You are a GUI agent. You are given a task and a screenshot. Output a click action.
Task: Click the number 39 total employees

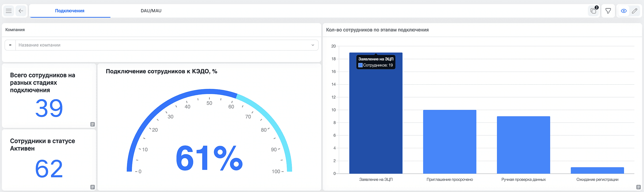49,108
